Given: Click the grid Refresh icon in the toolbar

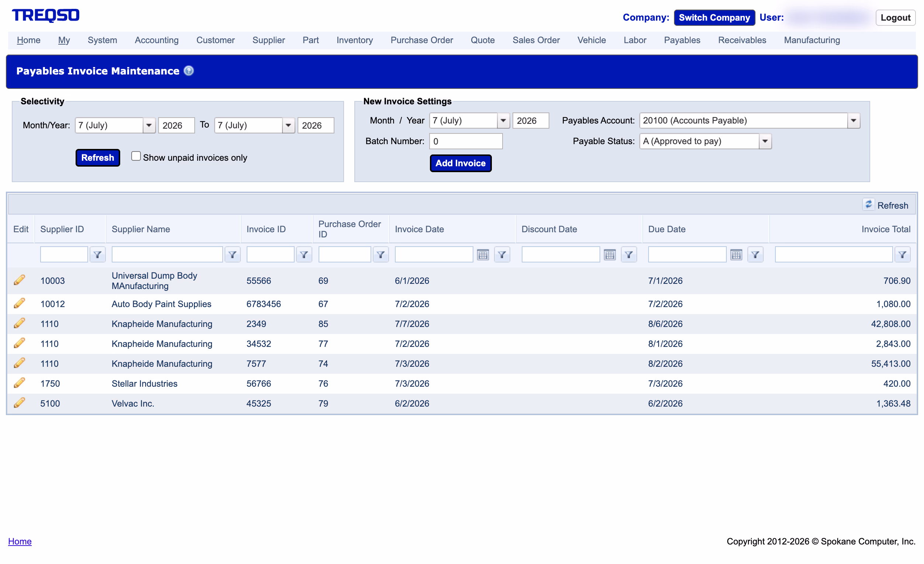Looking at the screenshot, I should [868, 204].
